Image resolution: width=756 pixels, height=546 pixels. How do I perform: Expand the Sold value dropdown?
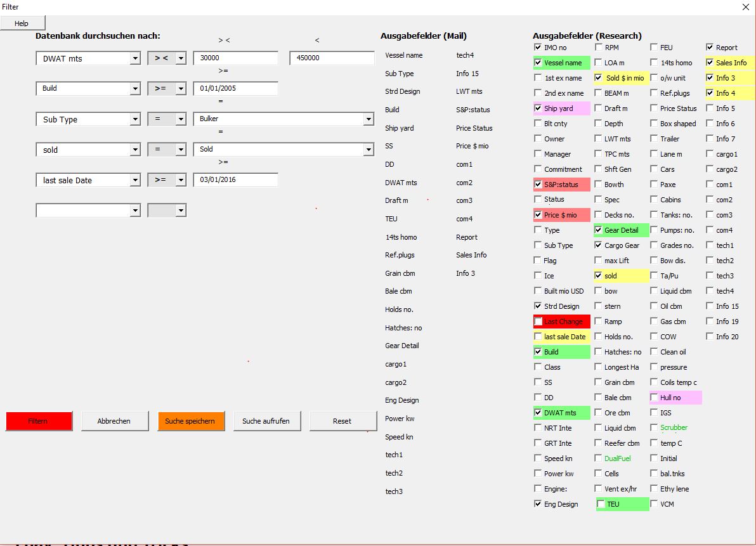[368, 150]
